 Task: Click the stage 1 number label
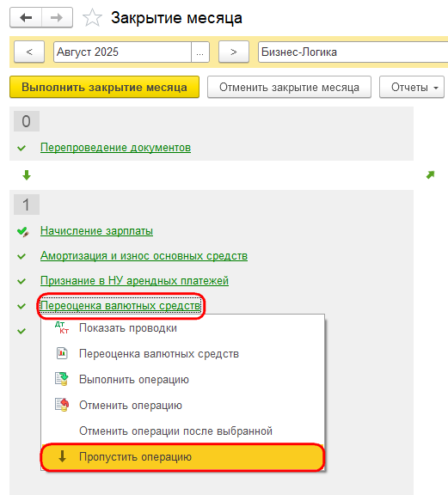tap(27, 205)
